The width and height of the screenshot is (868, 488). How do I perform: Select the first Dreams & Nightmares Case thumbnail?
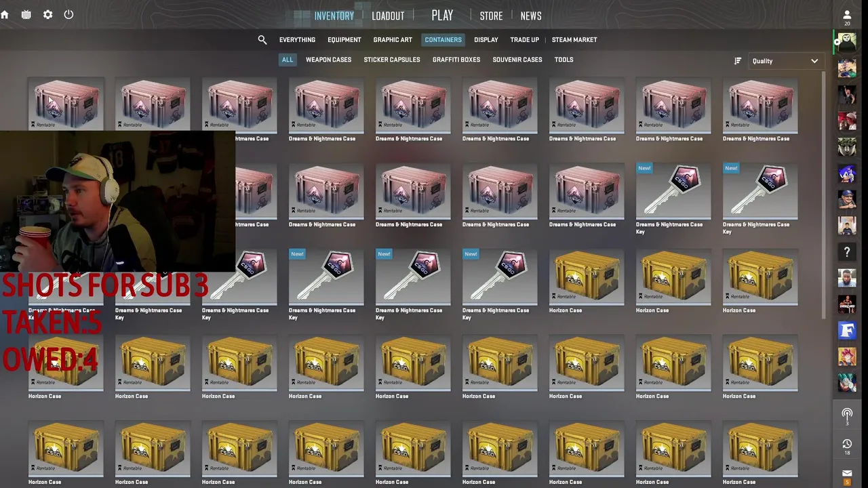66,104
